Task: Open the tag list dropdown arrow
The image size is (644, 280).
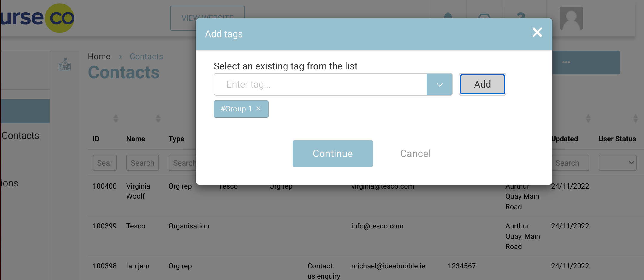Action: pyautogui.click(x=439, y=85)
